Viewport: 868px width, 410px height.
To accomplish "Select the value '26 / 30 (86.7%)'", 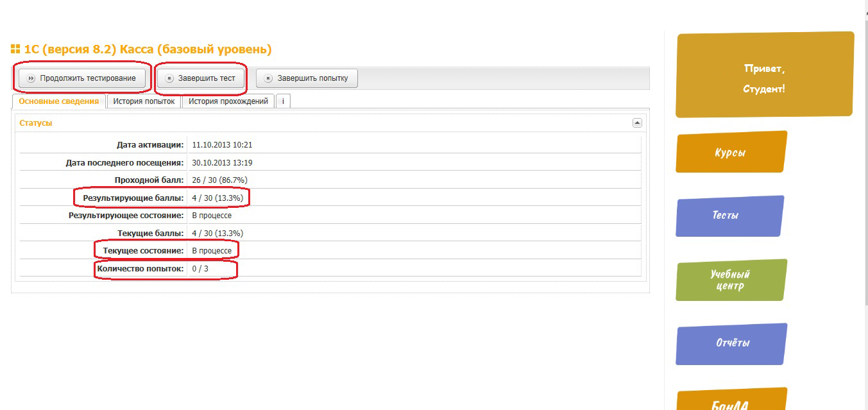I will click(x=219, y=180).
